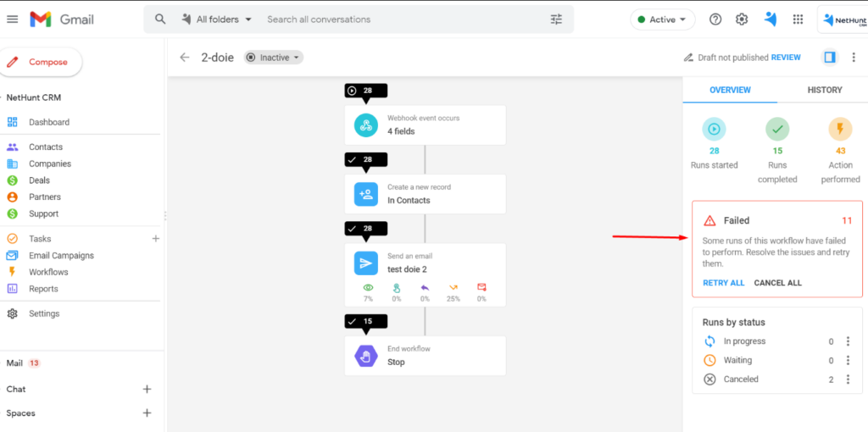Click the email clicked stat icon
This screenshot has height=432, width=868.
coord(397,288)
